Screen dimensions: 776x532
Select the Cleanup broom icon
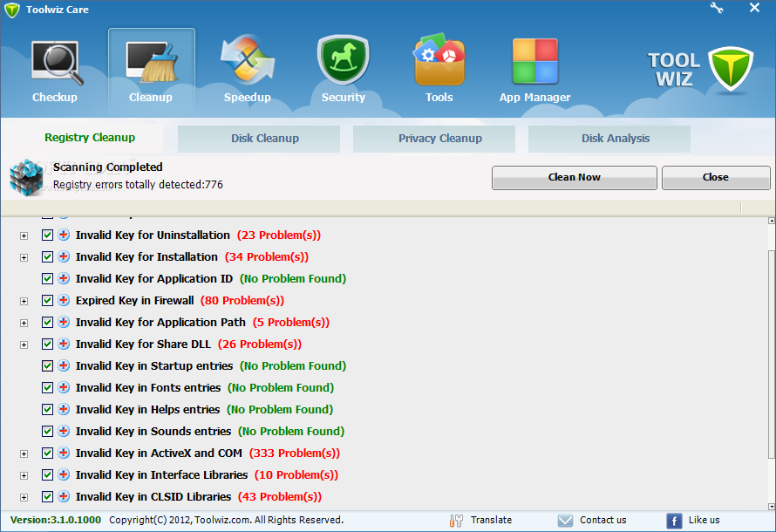[x=151, y=62]
